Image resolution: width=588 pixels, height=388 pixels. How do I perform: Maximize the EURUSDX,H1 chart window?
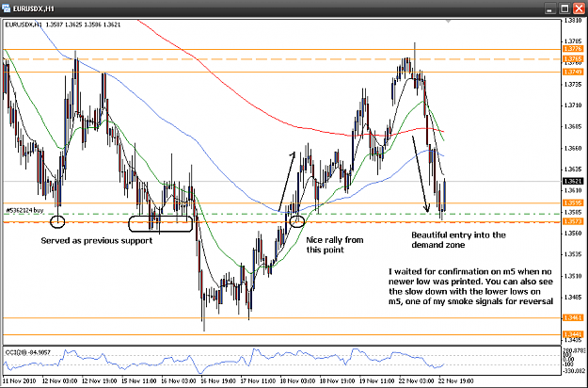(x=564, y=8)
